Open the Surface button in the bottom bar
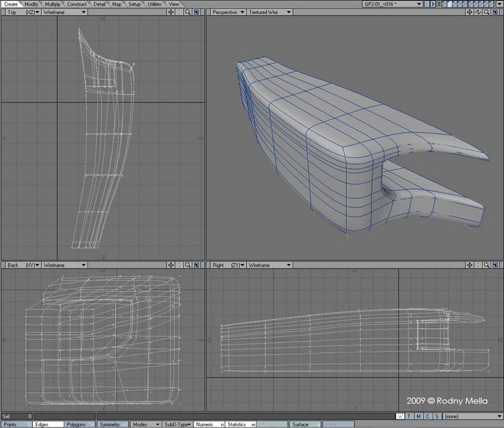The width and height of the screenshot is (504, 428). pyautogui.click(x=304, y=424)
